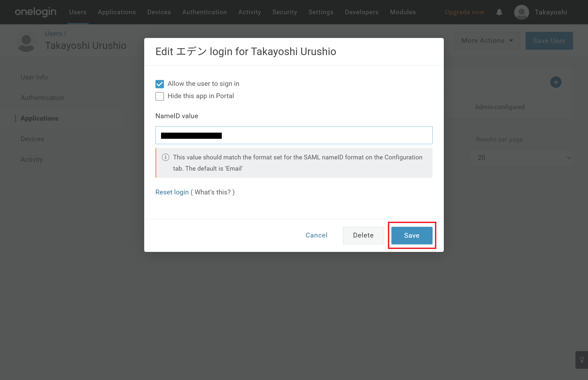Select the Authentication sidebar tab
This screenshot has height=380, width=588.
pyautogui.click(x=43, y=98)
